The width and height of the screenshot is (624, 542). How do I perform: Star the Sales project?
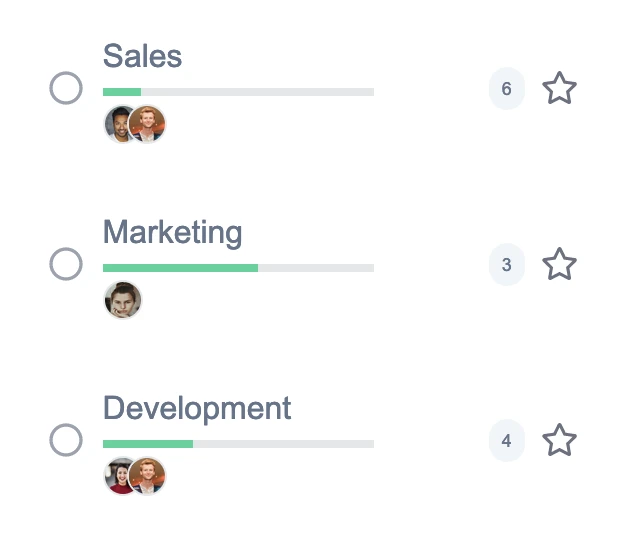click(559, 89)
